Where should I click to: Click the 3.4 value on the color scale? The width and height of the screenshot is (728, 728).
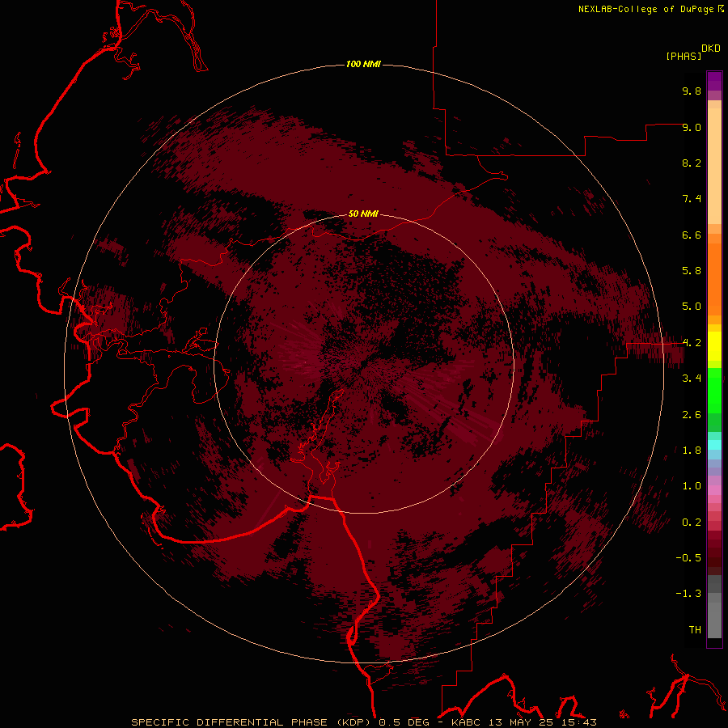692,379
